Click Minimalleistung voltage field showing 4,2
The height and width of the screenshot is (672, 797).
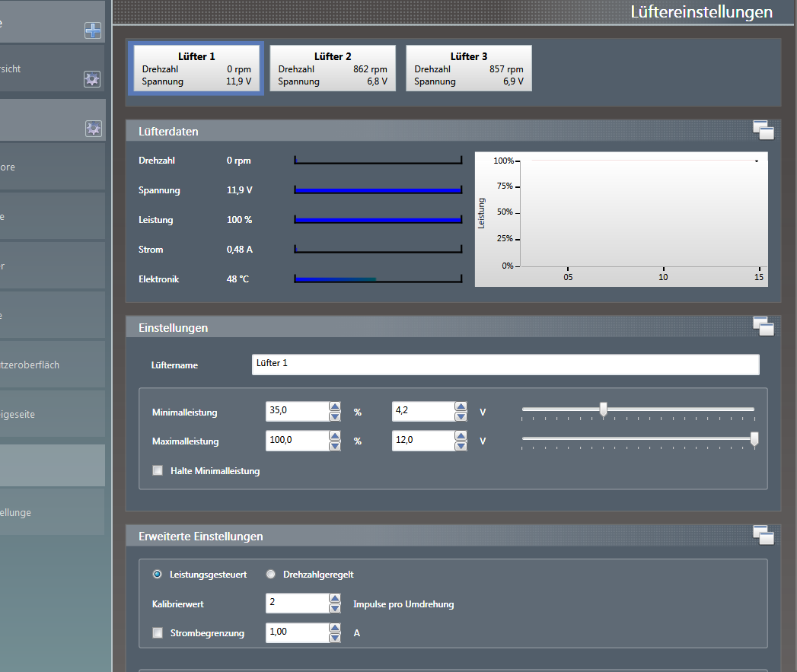pos(423,411)
